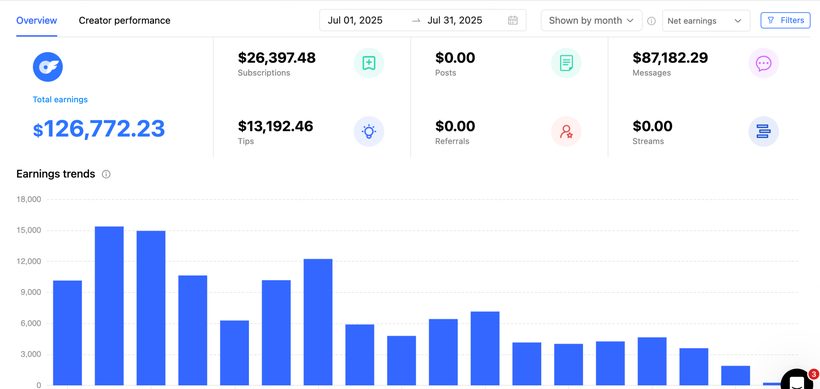Click the Streams label
The width and height of the screenshot is (820, 389).
tap(648, 141)
